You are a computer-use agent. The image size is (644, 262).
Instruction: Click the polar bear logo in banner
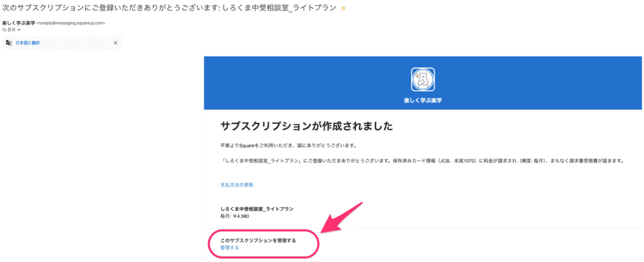(423, 79)
